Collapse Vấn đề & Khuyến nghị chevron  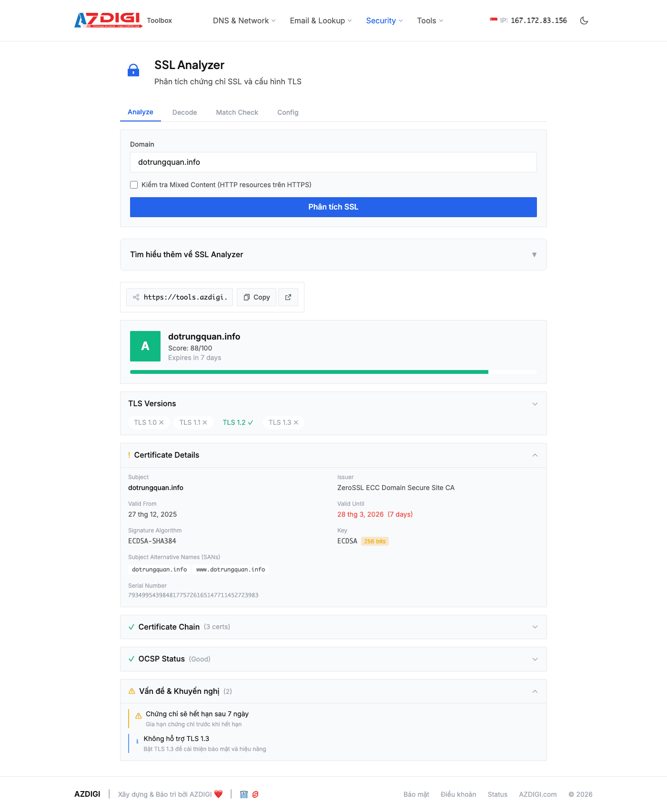535,692
